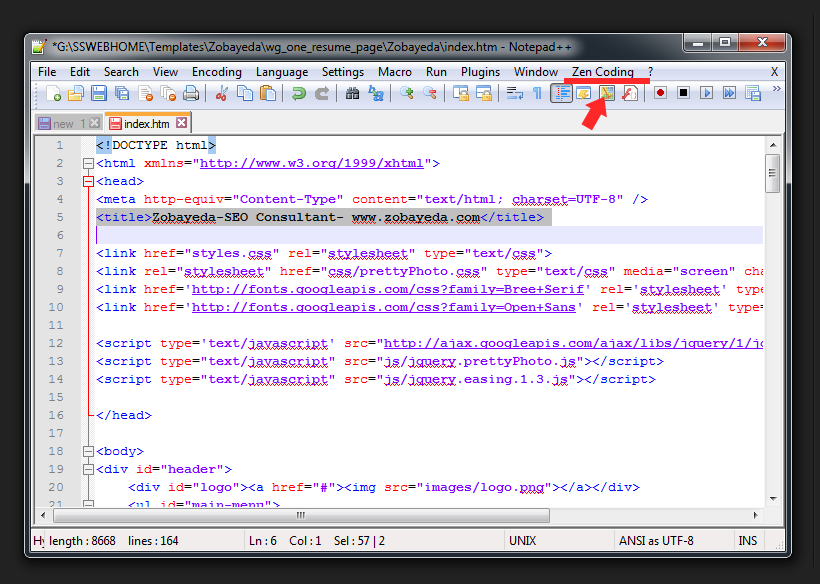Click the vertical scrollbar down arrow

pos(773,499)
